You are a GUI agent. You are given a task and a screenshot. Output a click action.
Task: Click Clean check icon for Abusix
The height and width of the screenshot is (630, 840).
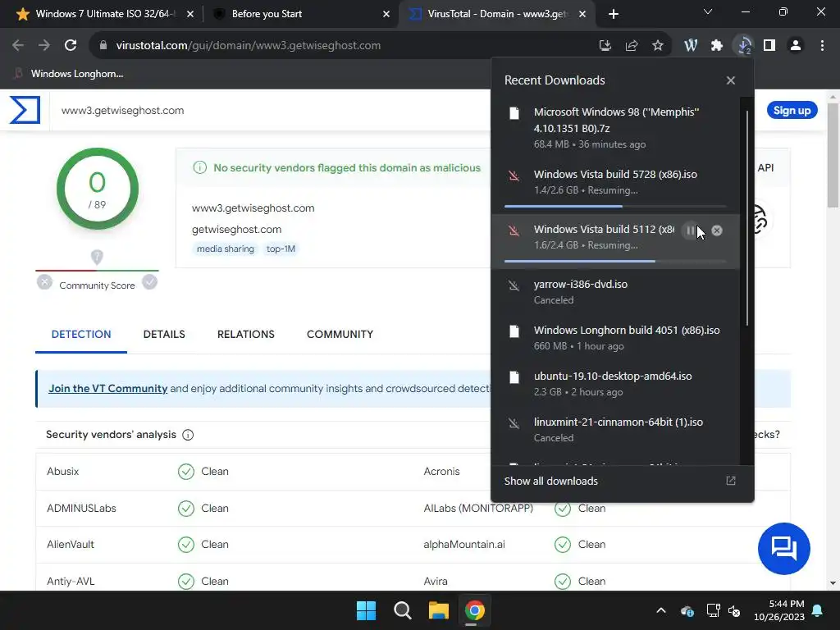[186, 472]
